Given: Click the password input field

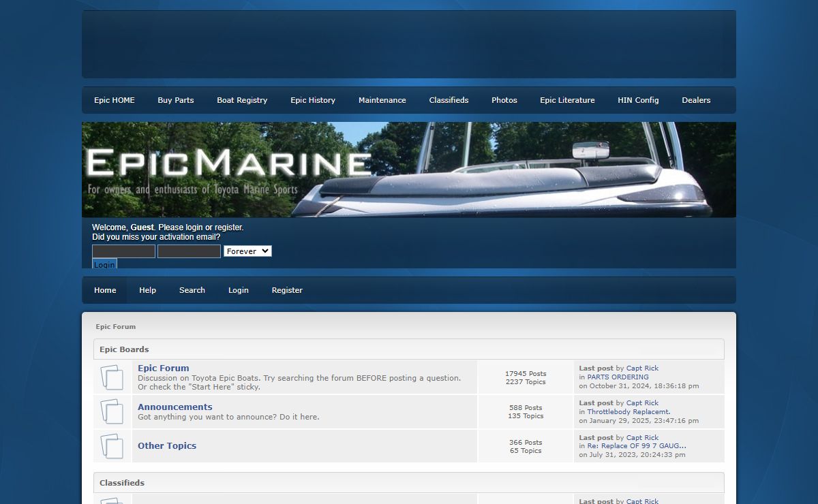Looking at the screenshot, I should coord(189,251).
